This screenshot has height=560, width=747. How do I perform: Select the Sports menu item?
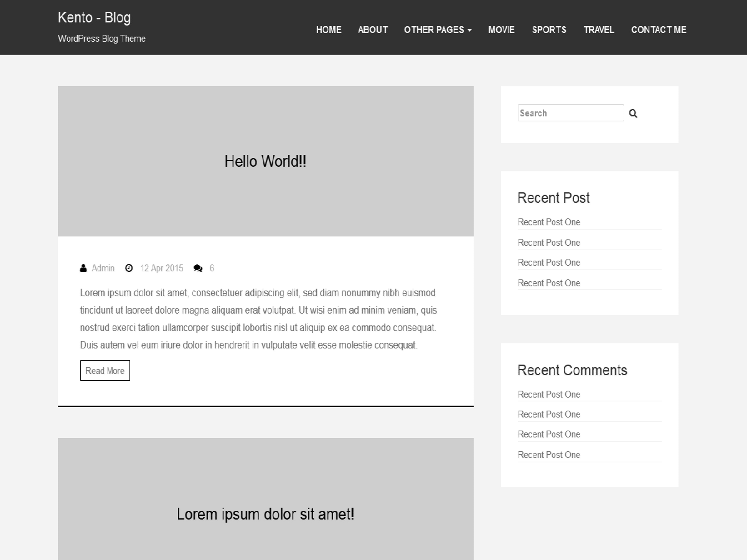pyautogui.click(x=549, y=29)
